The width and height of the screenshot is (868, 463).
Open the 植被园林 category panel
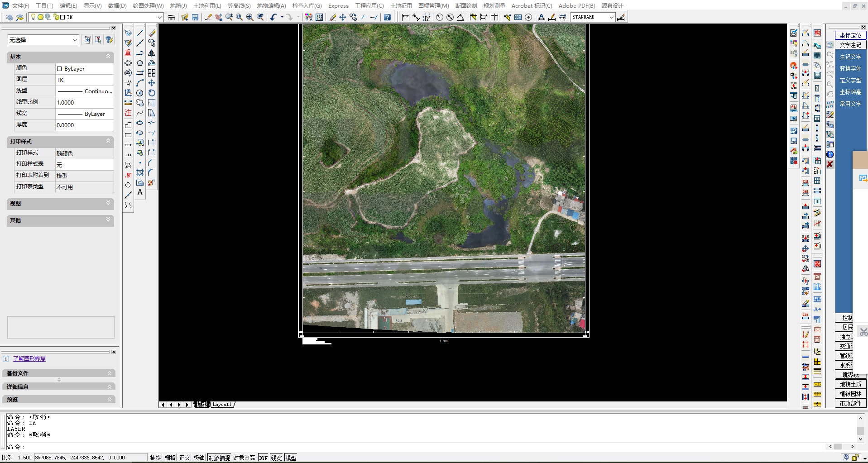850,393
